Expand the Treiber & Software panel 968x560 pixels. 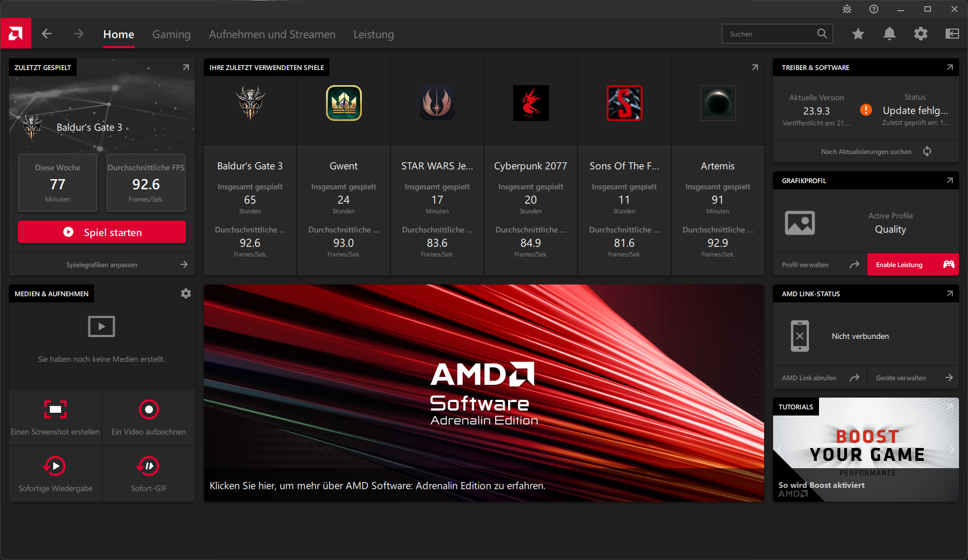click(950, 67)
